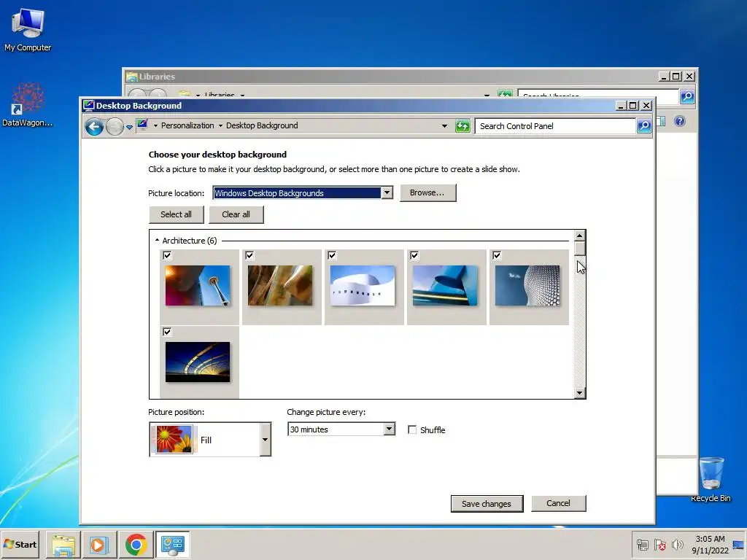Click the Cancel button
This screenshot has height=560, width=747.
(x=558, y=503)
